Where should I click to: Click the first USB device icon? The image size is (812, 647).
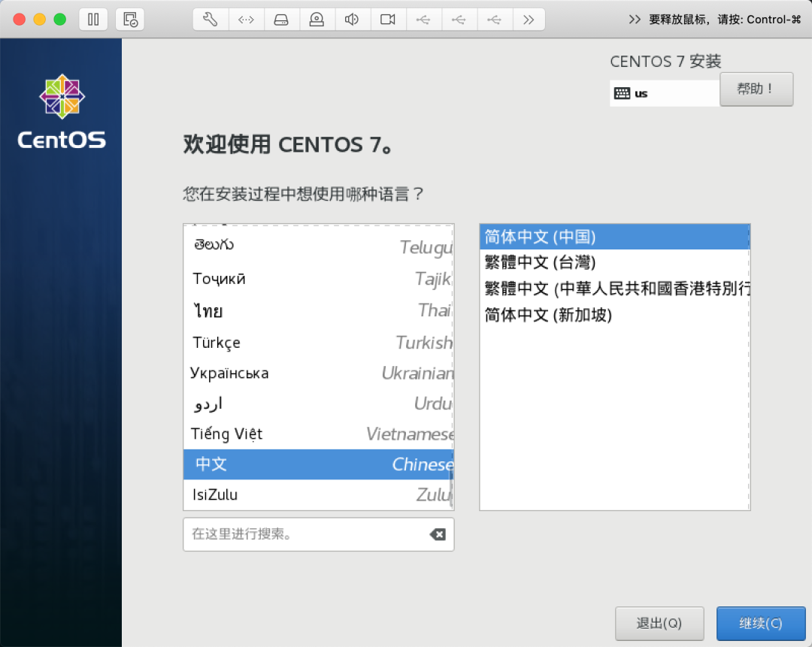coord(423,19)
